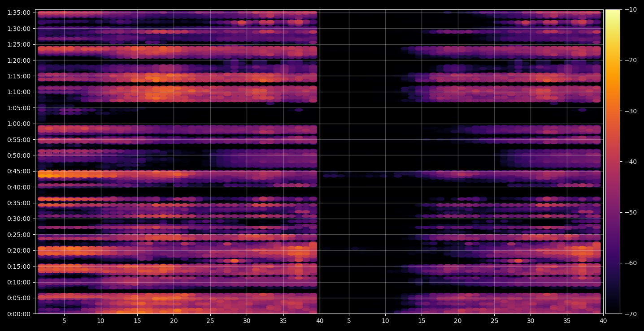The width and height of the screenshot is (644, 331).
Task: Click the −30 colorbar tick label
Action: 630,111
